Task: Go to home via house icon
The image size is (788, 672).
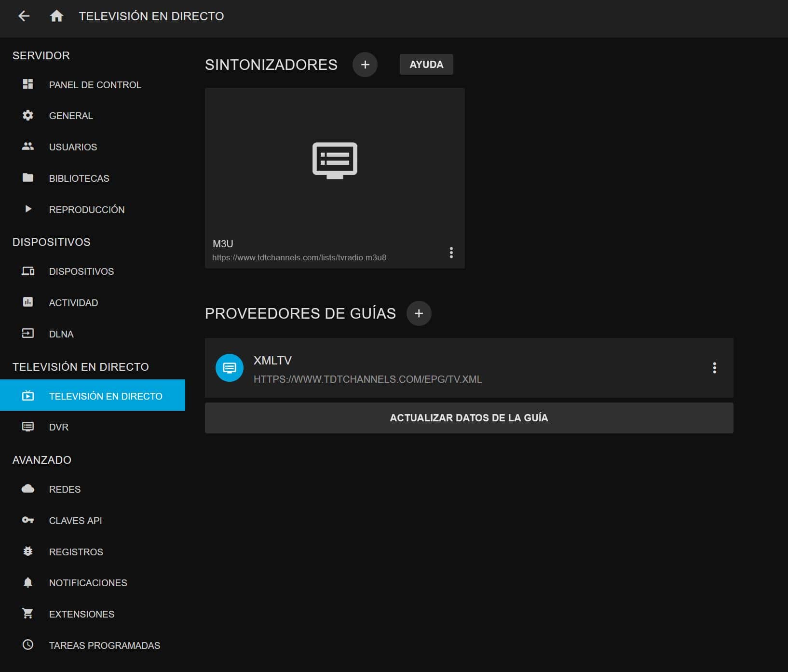Action: point(56,16)
